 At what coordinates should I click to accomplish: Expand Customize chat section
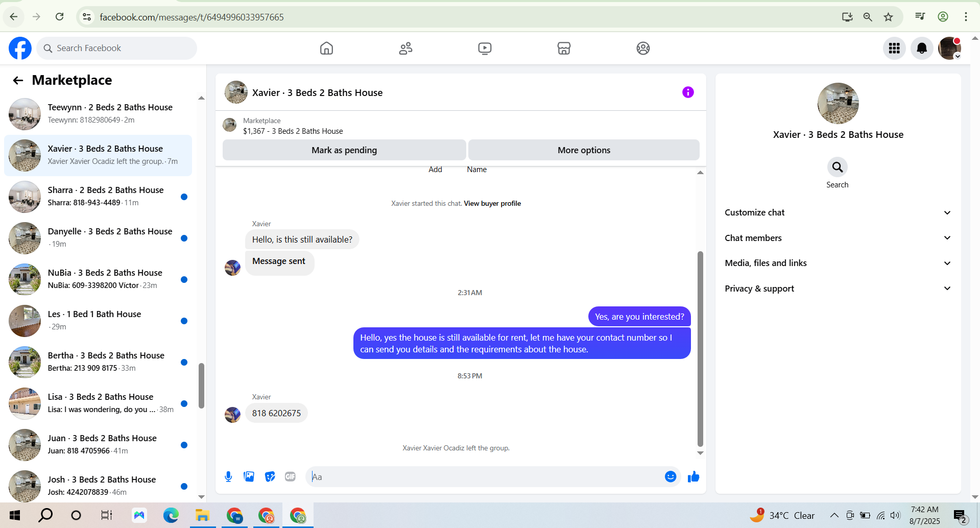tap(838, 212)
